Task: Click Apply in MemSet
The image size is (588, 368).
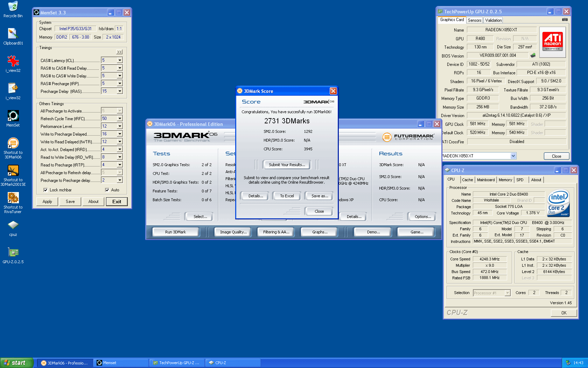Action: [x=47, y=202]
